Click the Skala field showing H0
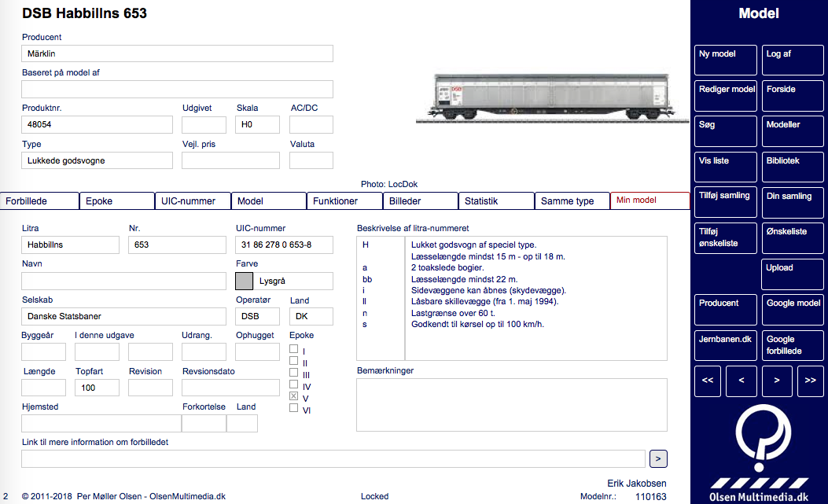The height and width of the screenshot is (504, 828). 258,125
